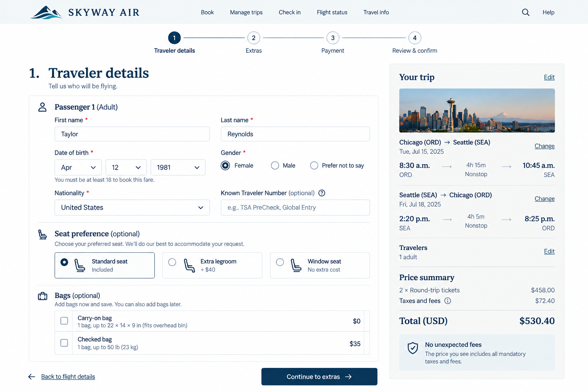The image size is (588, 392).
Task: Click Taxes and fees info icon
Action: pyautogui.click(x=448, y=301)
